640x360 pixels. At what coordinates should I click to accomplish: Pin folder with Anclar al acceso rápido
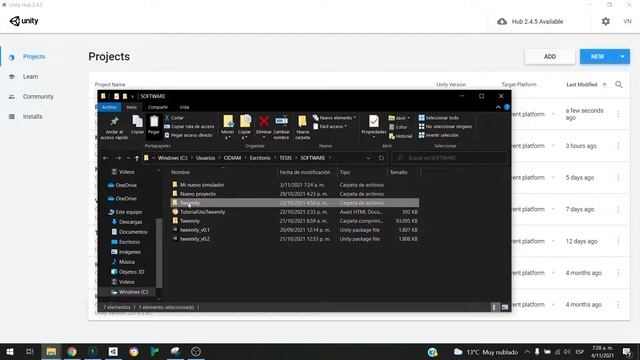114,127
